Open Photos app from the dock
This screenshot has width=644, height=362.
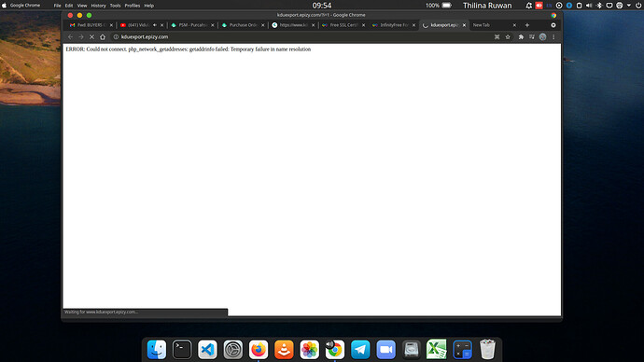pos(309,350)
